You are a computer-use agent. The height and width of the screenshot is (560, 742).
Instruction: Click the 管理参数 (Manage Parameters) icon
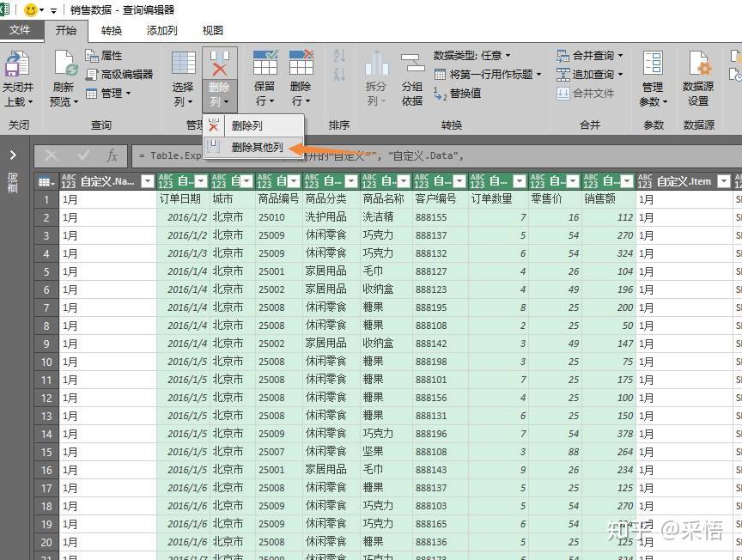653,63
